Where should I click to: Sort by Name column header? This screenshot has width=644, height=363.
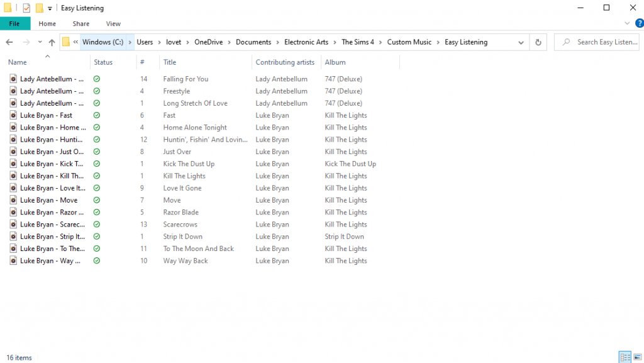[x=17, y=62]
